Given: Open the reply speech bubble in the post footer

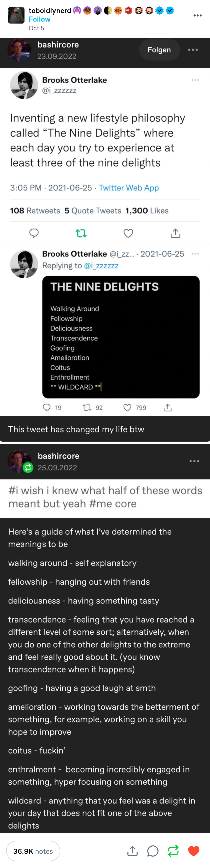Looking at the screenshot, I should (x=153, y=851).
